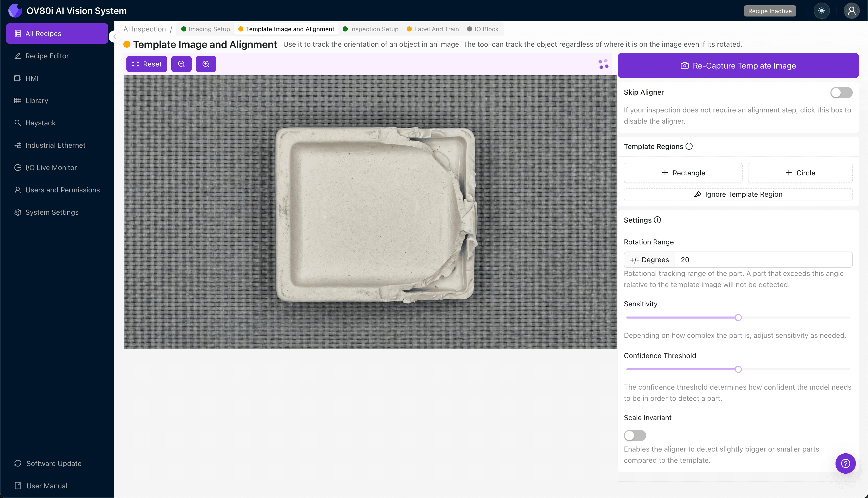Click Ignore Template Region button

pyautogui.click(x=738, y=194)
